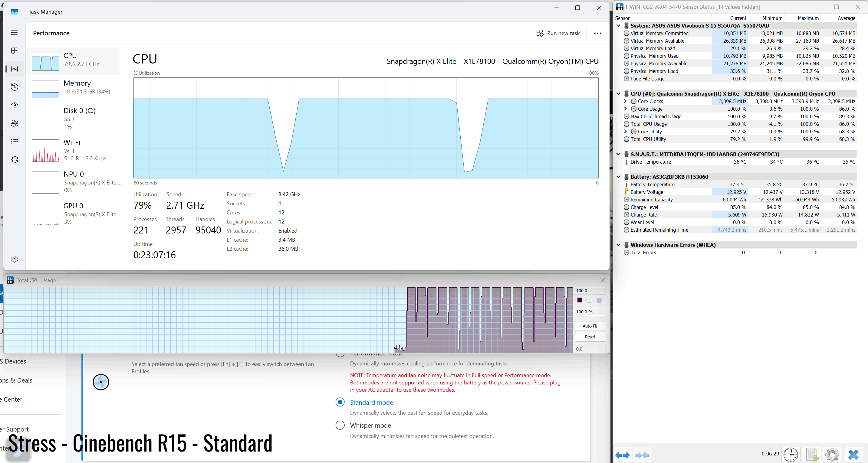This screenshot has height=463, width=868.
Task: Collapse the S.M.A.R.T. drive sensor group
Action: pyautogui.click(x=618, y=154)
